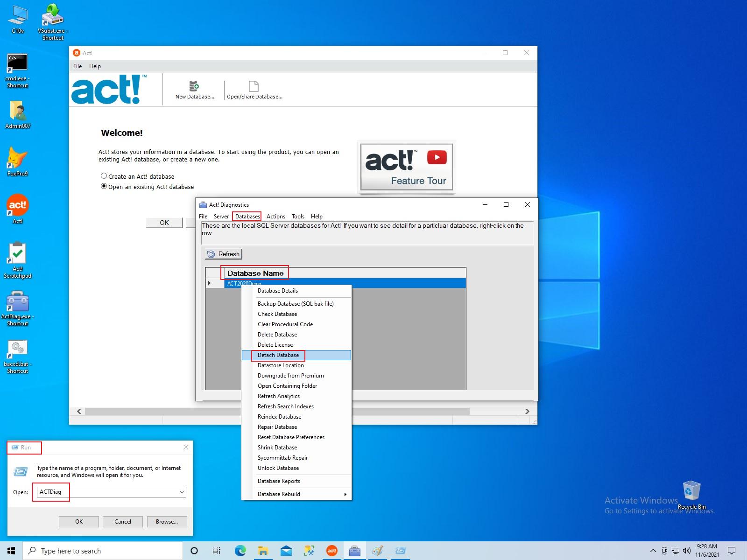Open the VSubst.exe shortcut icon
The height and width of the screenshot is (560, 747).
coord(53,21)
